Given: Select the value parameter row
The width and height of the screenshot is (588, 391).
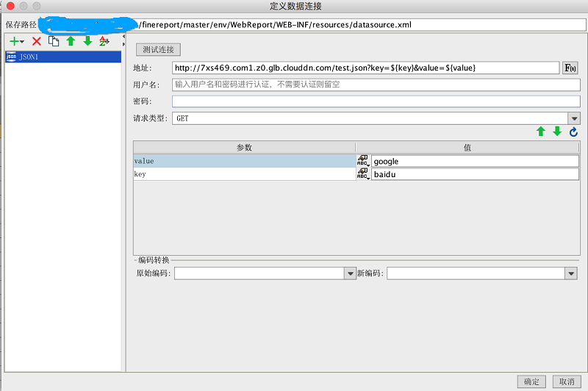Looking at the screenshot, I should pyautogui.click(x=245, y=161).
